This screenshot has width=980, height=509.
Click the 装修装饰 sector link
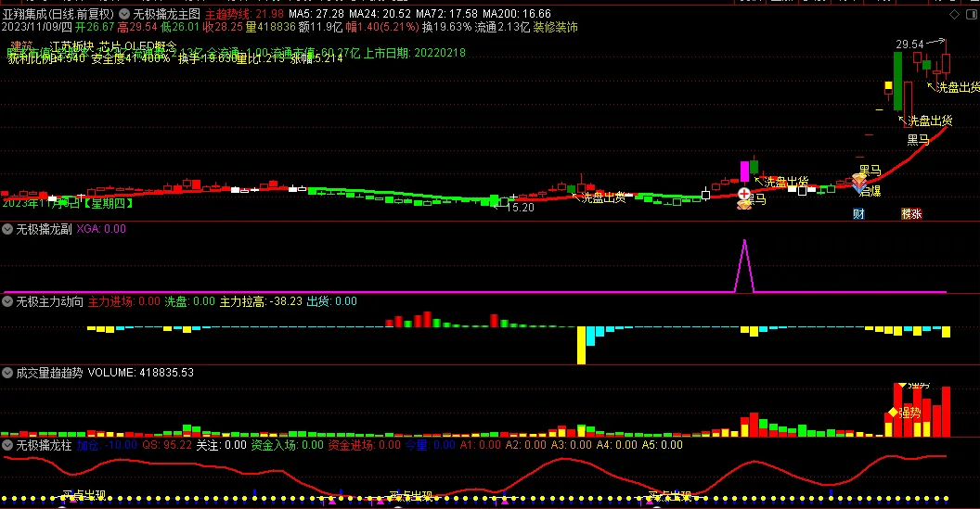pyautogui.click(x=555, y=27)
